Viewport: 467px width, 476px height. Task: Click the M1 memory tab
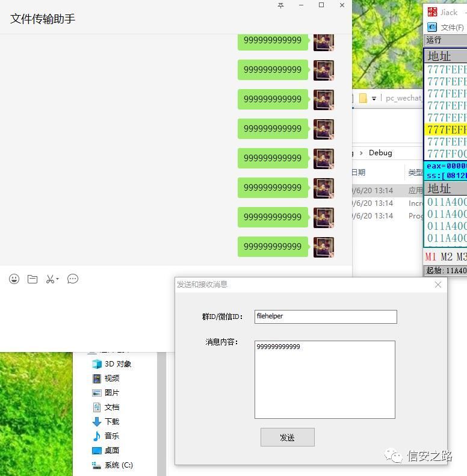(x=430, y=256)
